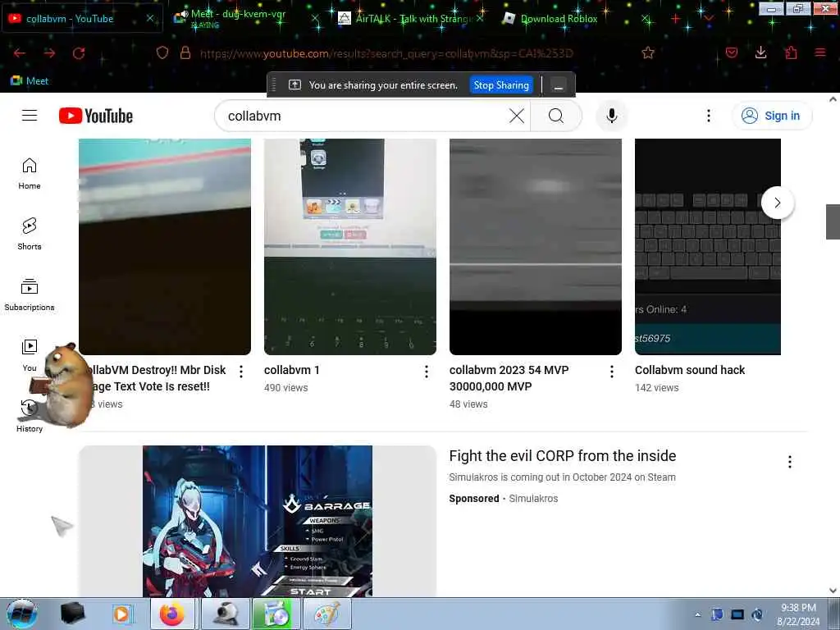Open tracking protection shield icon
Screen dimensions: 840x630
162,53
